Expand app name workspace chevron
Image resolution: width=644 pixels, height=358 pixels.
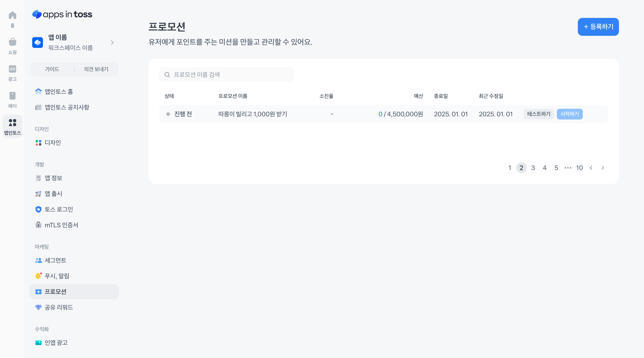[112, 43]
